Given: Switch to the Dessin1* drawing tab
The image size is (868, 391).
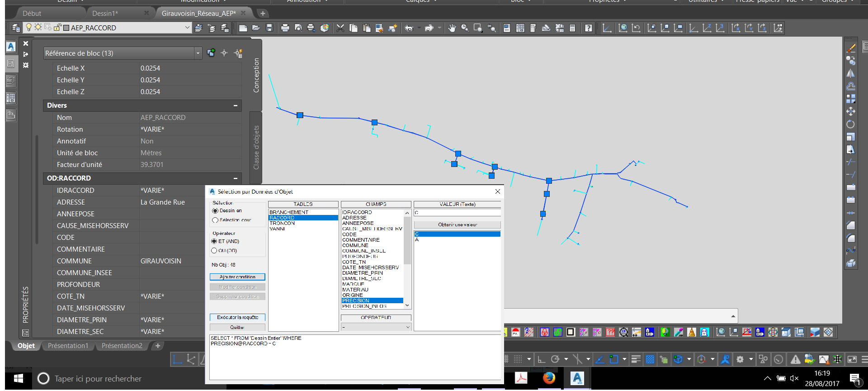Looking at the screenshot, I should pyautogui.click(x=105, y=13).
